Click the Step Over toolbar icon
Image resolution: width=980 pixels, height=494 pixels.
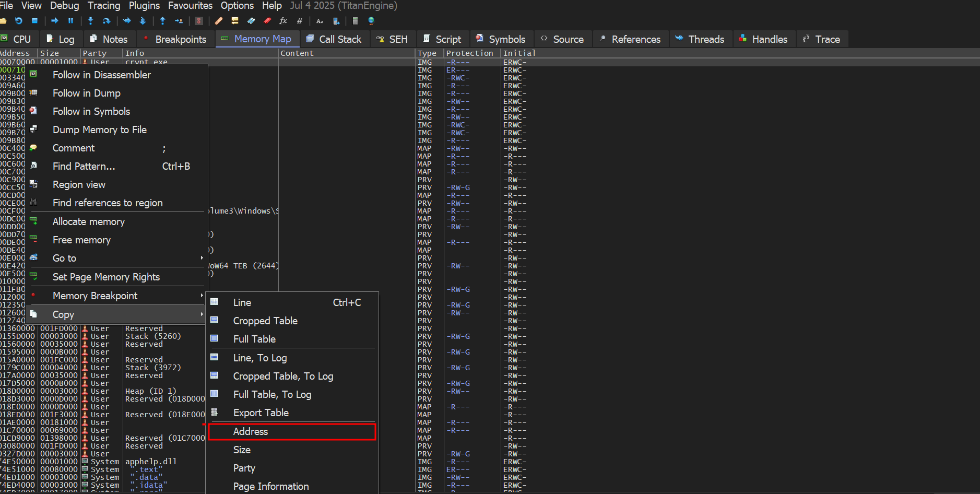coord(107,21)
